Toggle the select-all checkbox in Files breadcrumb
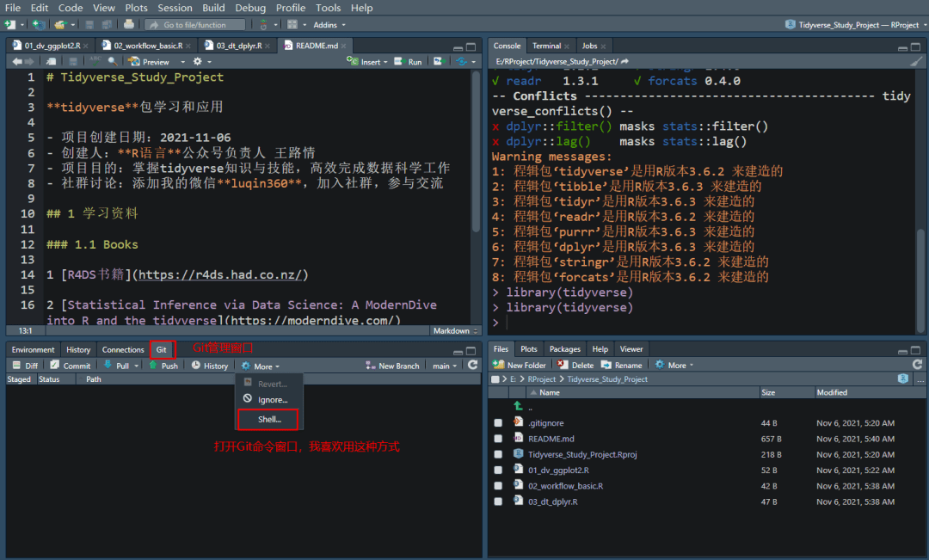The image size is (929, 560). click(x=495, y=379)
